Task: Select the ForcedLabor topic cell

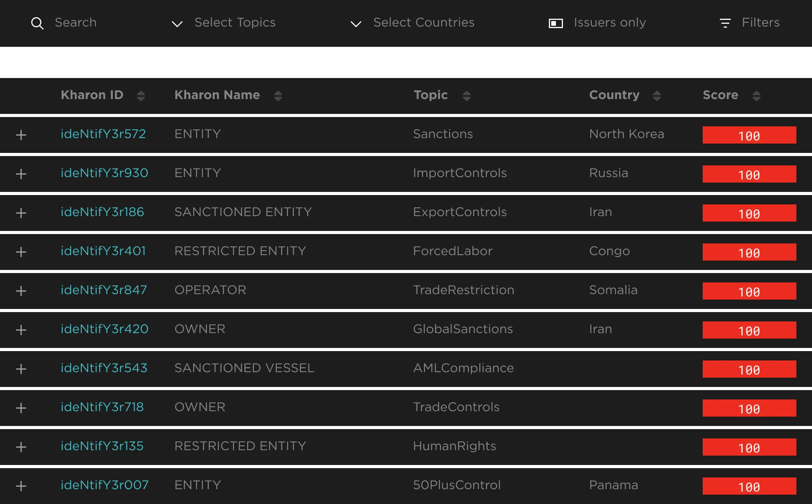Action: click(x=453, y=251)
